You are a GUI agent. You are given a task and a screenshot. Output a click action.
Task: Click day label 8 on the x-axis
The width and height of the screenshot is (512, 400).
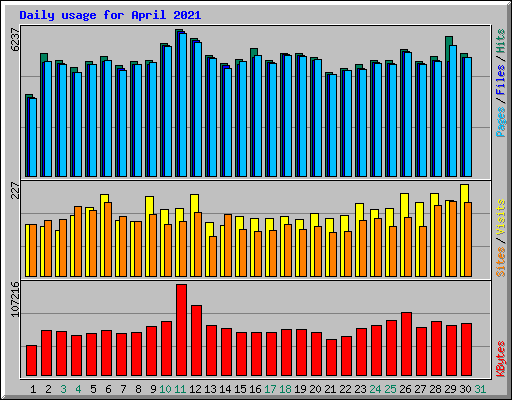point(138,389)
